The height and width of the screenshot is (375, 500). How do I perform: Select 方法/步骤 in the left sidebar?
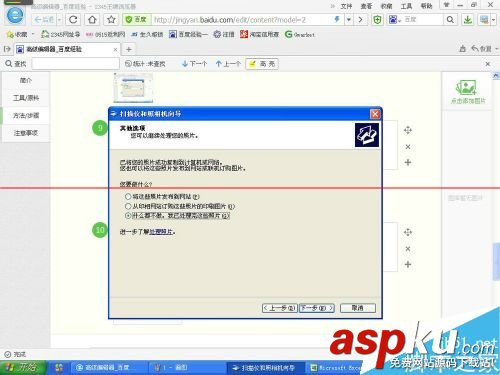pyautogui.click(x=26, y=116)
